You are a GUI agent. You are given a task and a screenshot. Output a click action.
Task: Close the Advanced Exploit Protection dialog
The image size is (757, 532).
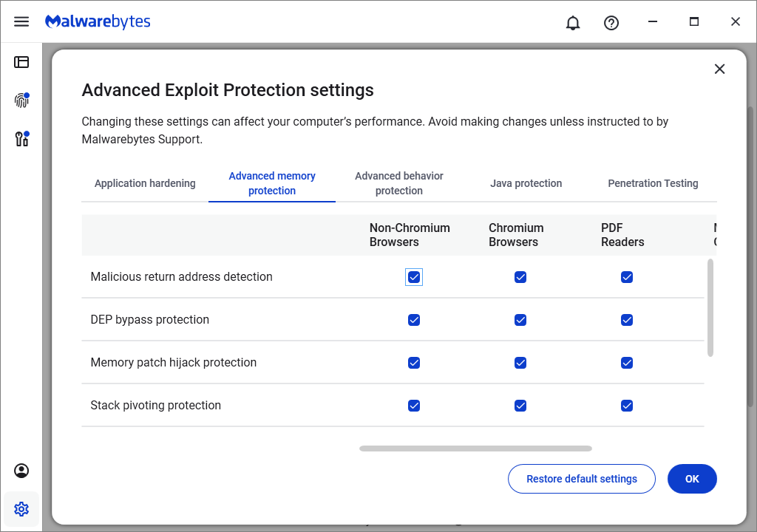pyautogui.click(x=719, y=69)
